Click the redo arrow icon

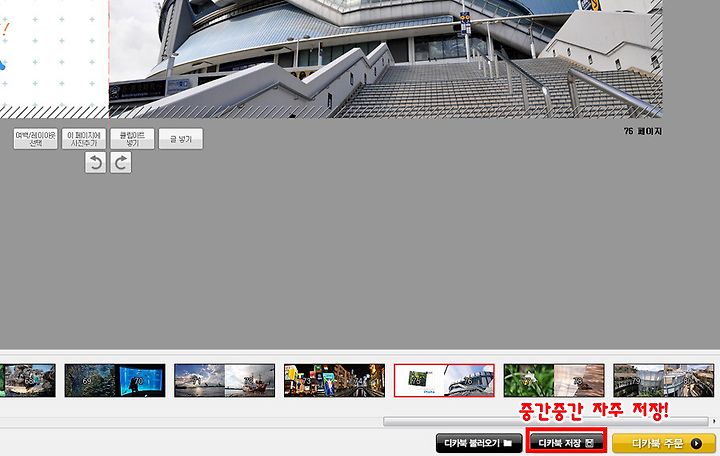[x=121, y=163]
